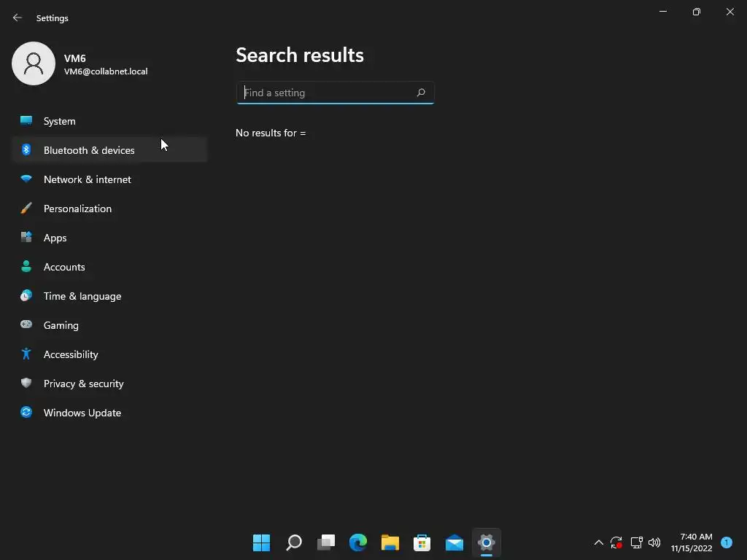Image resolution: width=747 pixels, height=560 pixels.
Task: Open Personalization settings
Action: pyautogui.click(x=109, y=209)
